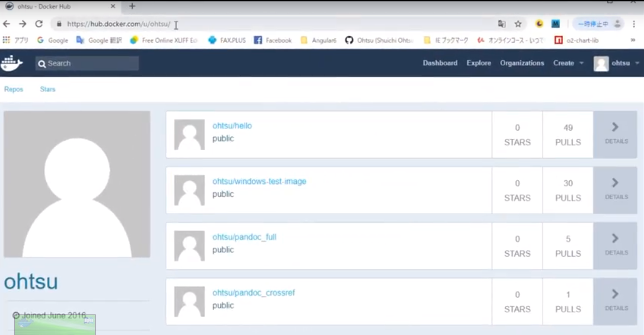
Task: Open the IE bookmarks folder
Action: 446,40
